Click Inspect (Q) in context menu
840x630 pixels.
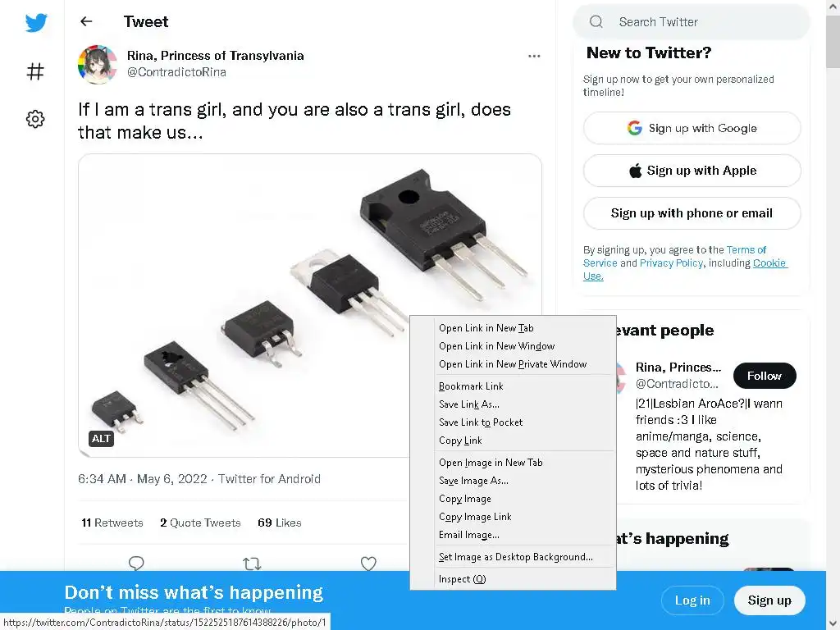click(462, 579)
